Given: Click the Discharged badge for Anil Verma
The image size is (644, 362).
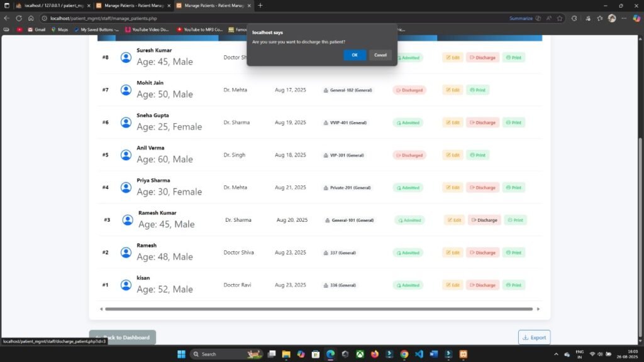Looking at the screenshot, I should (409, 155).
